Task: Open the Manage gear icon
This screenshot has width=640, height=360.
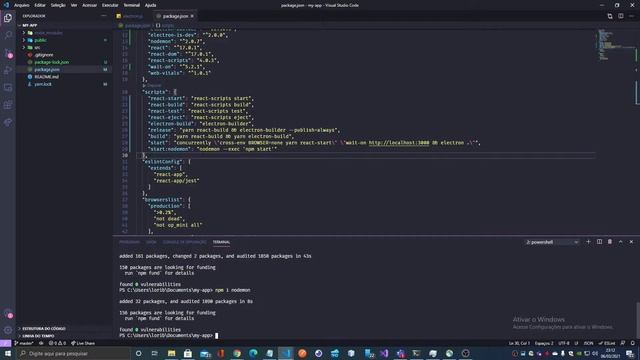Action: (x=8, y=330)
